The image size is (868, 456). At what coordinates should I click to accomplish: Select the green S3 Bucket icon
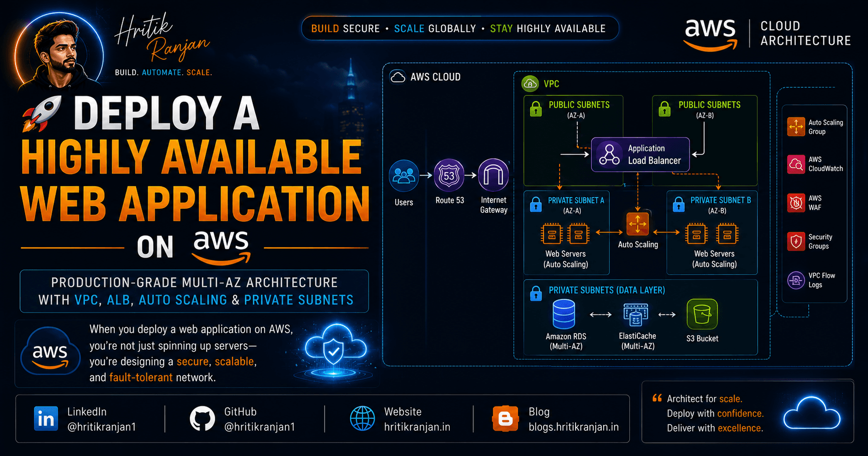click(x=702, y=314)
